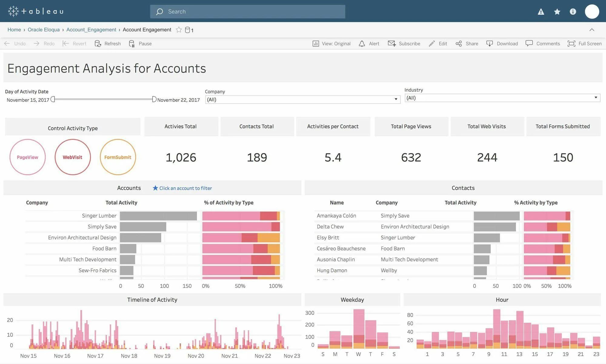Go to Oracle Eloqua breadcrumb
The width and height of the screenshot is (606, 364).
point(44,30)
